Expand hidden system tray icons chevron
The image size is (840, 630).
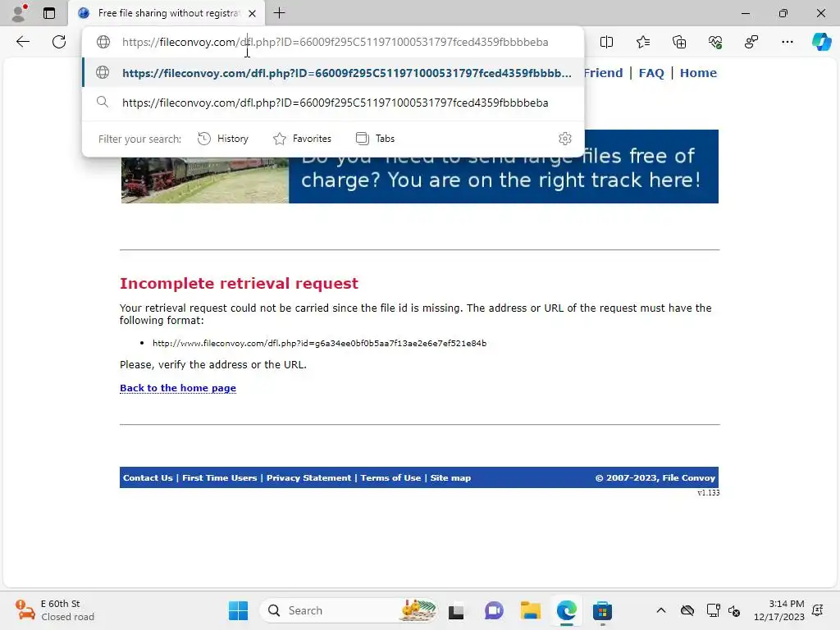click(x=661, y=610)
